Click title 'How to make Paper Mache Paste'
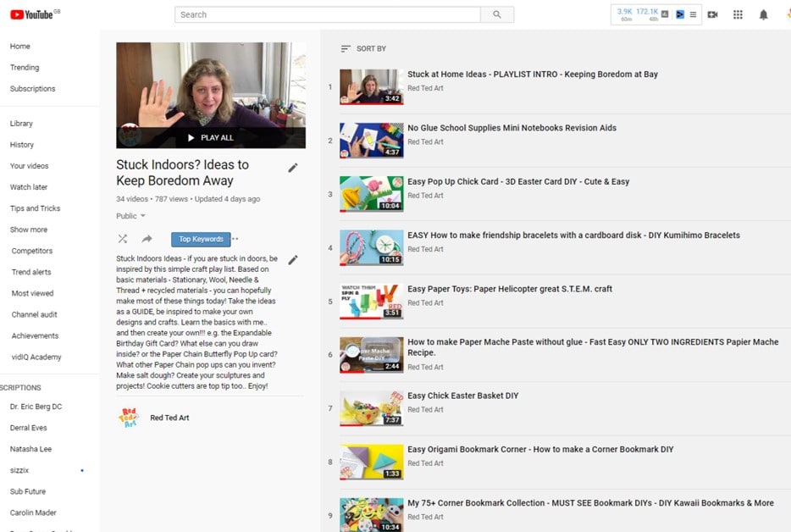Screen dimensions: 791x532 tap(593, 347)
